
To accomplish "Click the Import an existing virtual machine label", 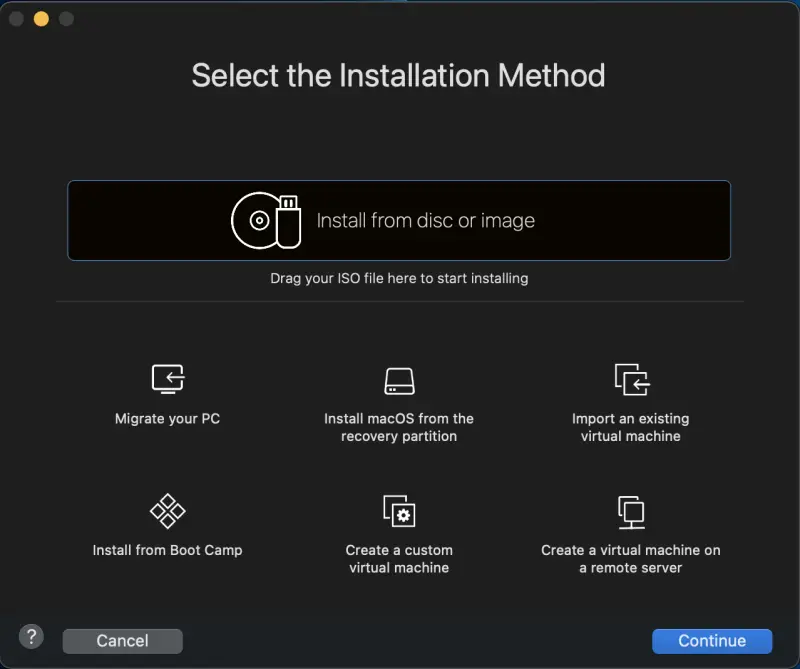I will click(x=631, y=427).
